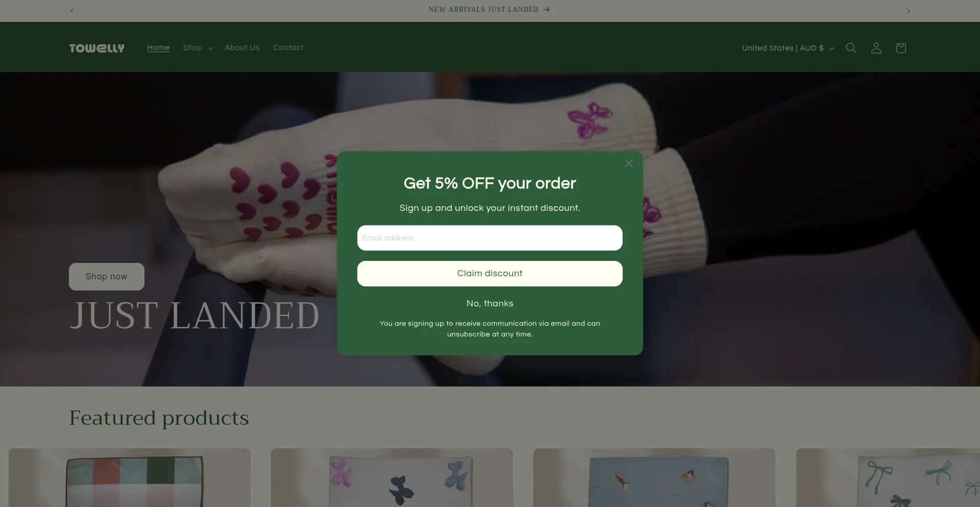Open the shopping cart icon
Image resolution: width=980 pixels, height=507 pixels.
tap(901, 48)
